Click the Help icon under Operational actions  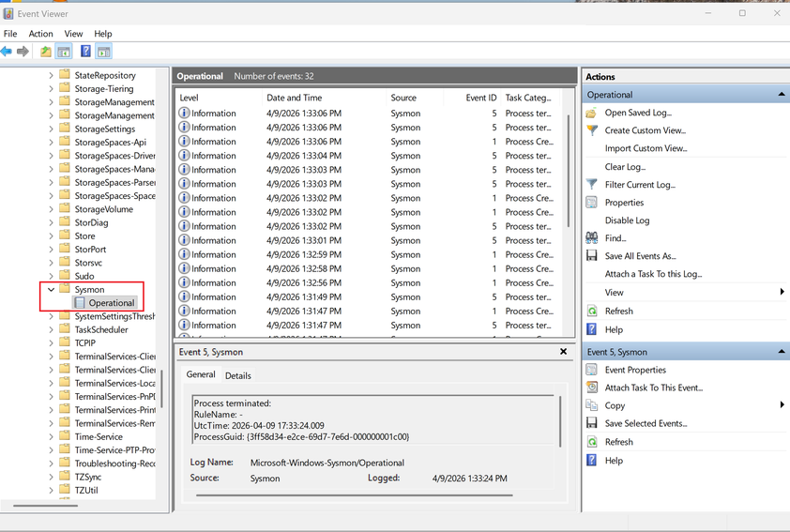(x=591, y=329)
